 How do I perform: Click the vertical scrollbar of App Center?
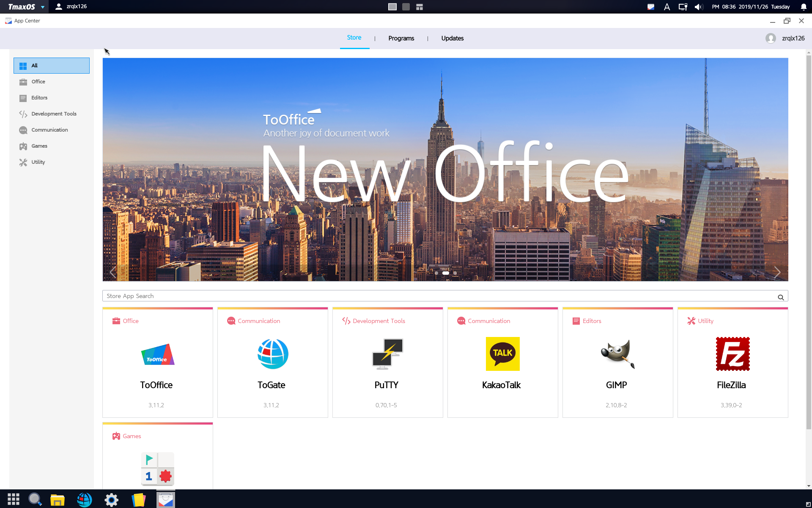click(x=809, y=241)
